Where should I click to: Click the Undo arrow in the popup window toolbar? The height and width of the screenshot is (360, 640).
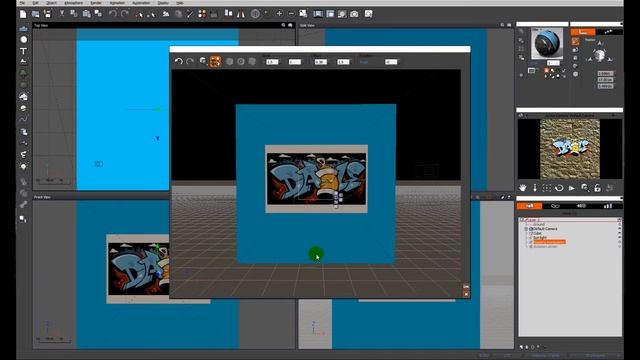178,62
